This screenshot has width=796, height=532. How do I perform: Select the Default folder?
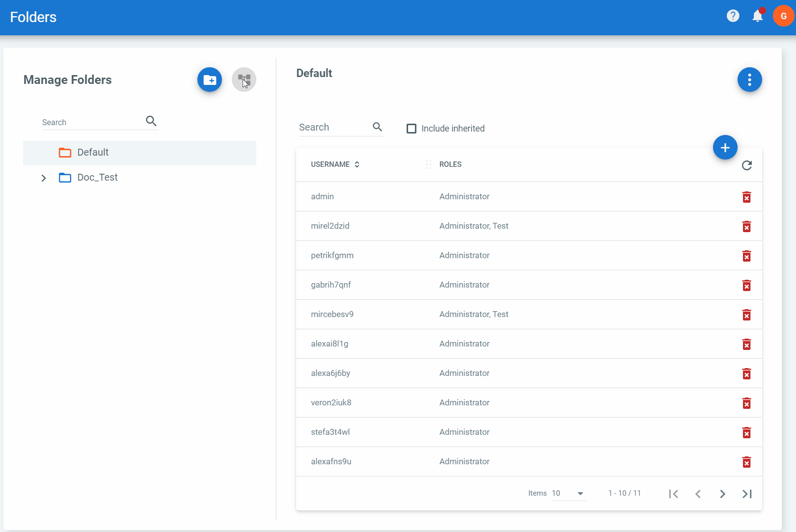tap(93, 153)
